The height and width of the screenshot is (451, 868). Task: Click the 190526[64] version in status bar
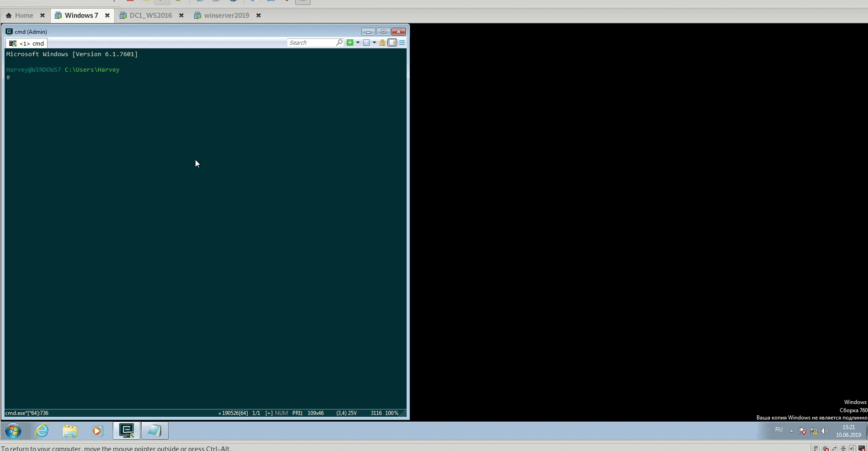point(233,413)
